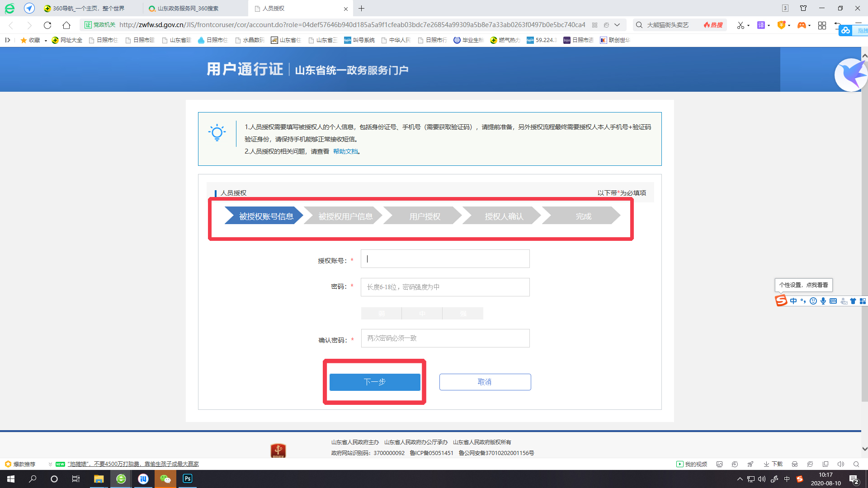Click the purple translate icon

coord(761,25)
